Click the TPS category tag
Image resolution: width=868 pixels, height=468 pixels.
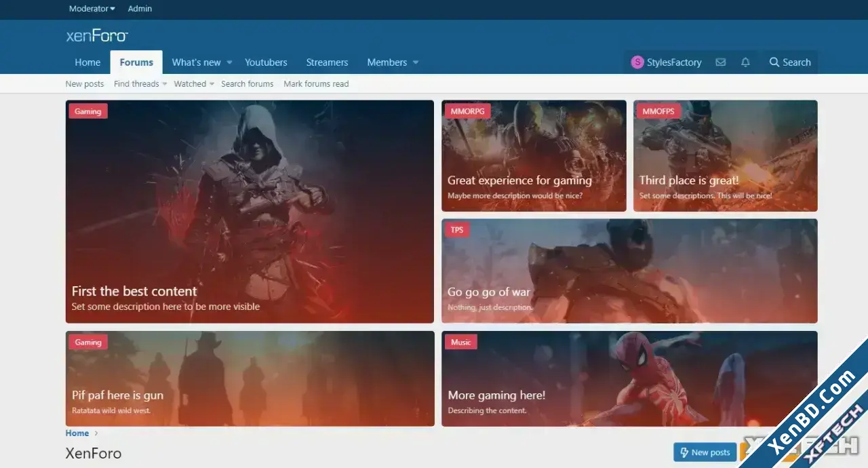(x=457, y=230)
